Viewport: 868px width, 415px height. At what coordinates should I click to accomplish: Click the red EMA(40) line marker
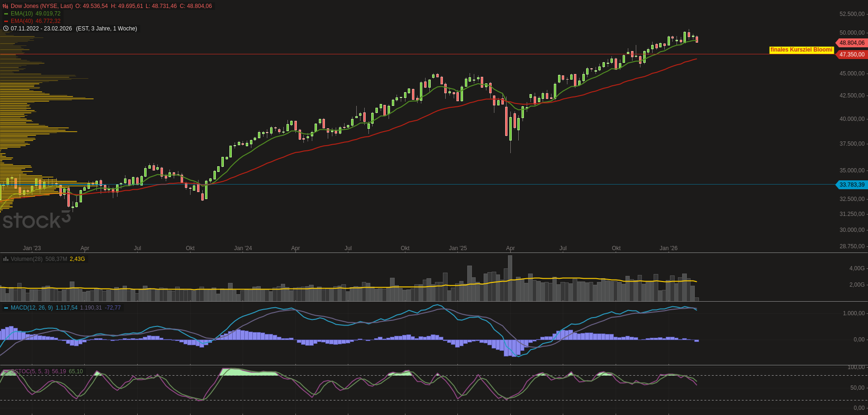[x=6, y=21]
